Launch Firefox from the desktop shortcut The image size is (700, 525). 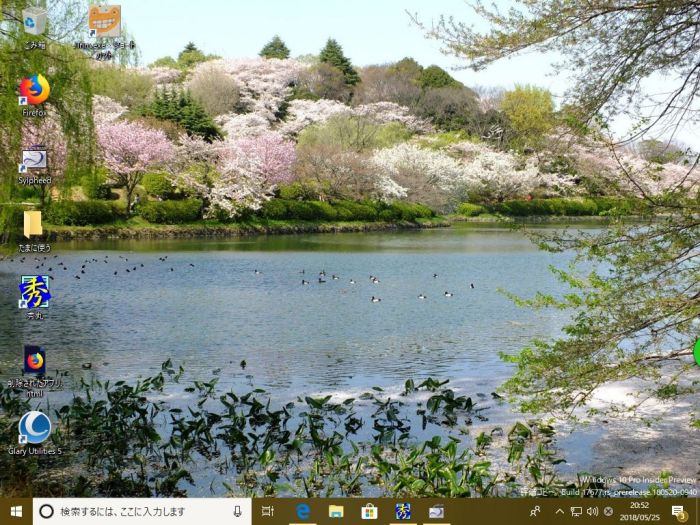pos(34,91)
